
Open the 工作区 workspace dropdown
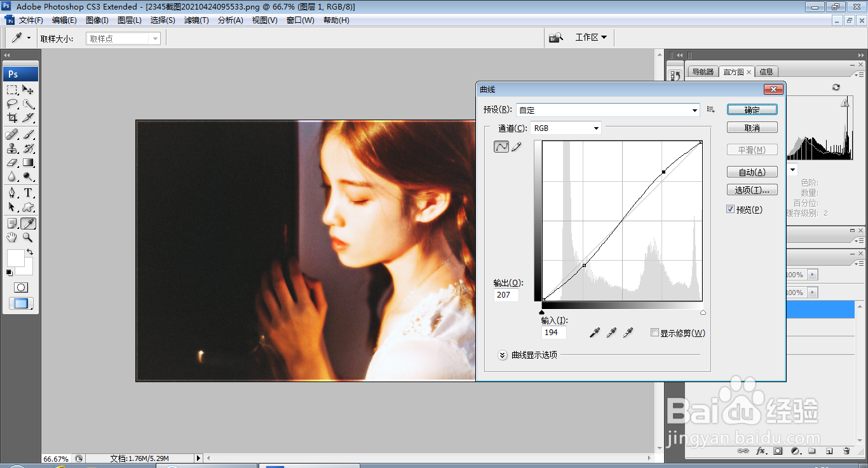[x=591, y=38]
